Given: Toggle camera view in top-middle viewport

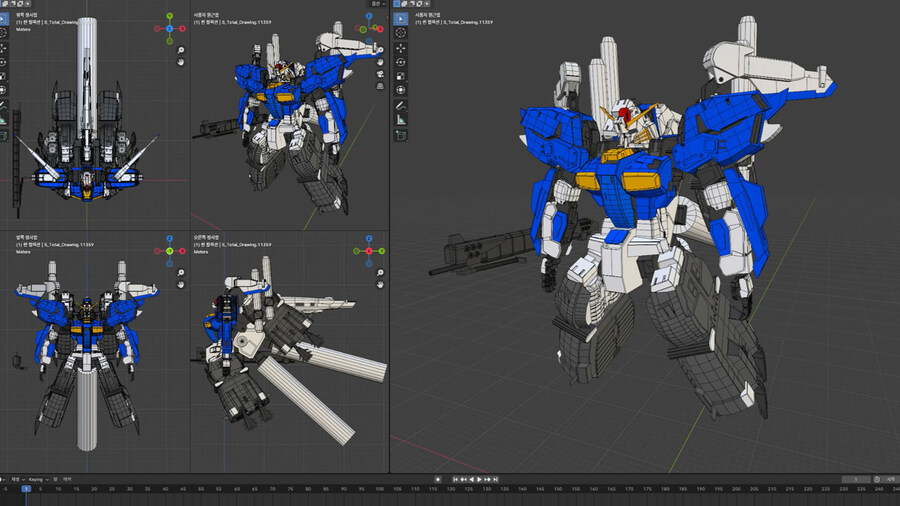Looking at the screenshot, I should coord(380,74).
